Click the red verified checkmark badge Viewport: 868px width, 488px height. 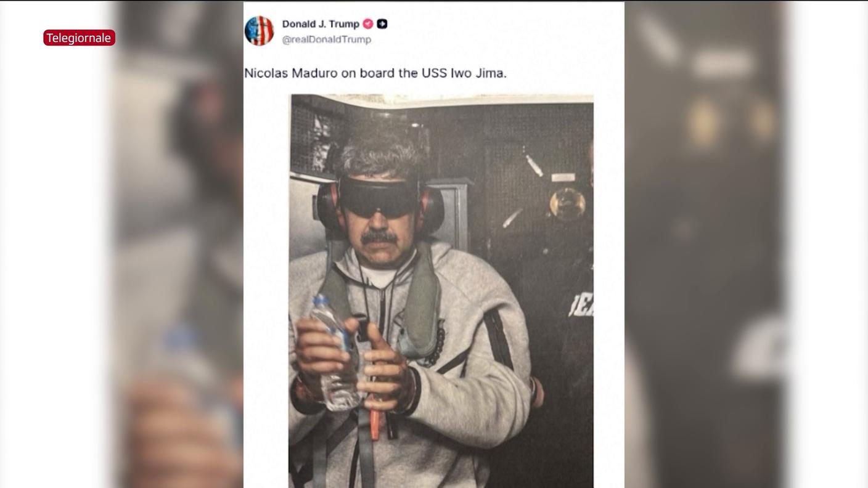tap(368, 24)
